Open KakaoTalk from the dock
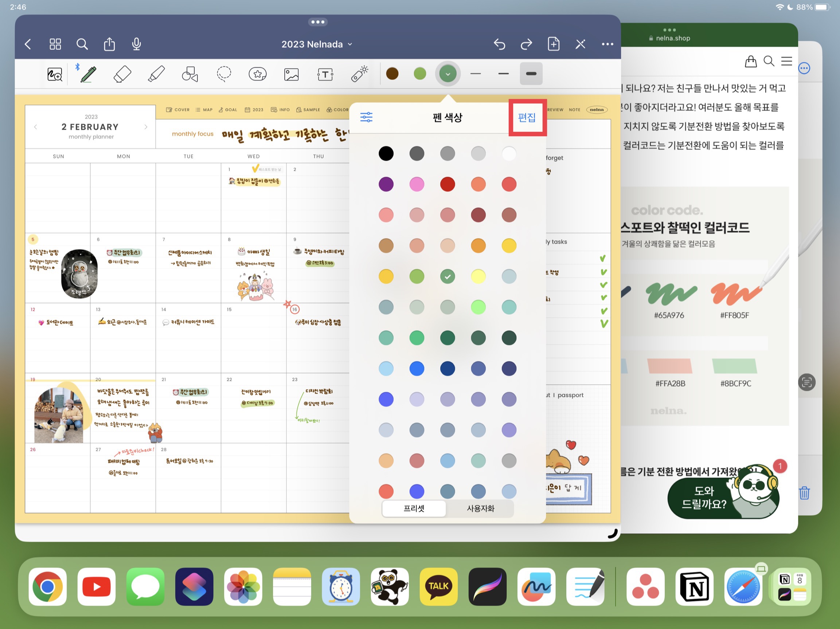The height and width of the screenshot is (629, 840). click(x=439, y=586)
